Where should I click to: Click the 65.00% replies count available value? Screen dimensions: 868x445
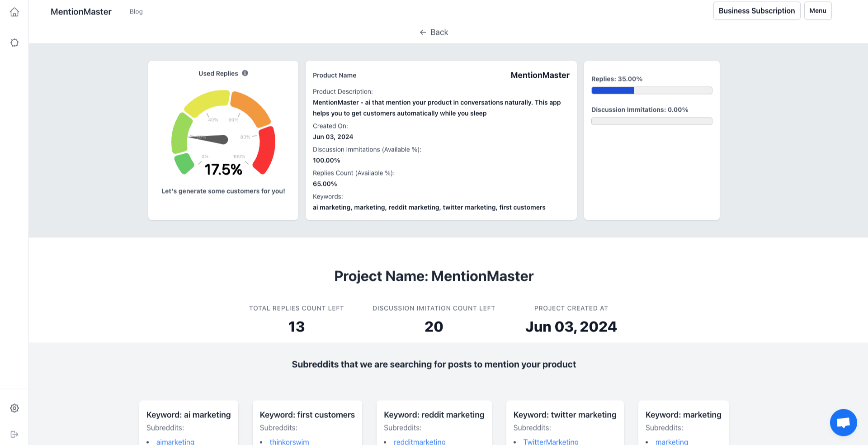click(325, 184)
